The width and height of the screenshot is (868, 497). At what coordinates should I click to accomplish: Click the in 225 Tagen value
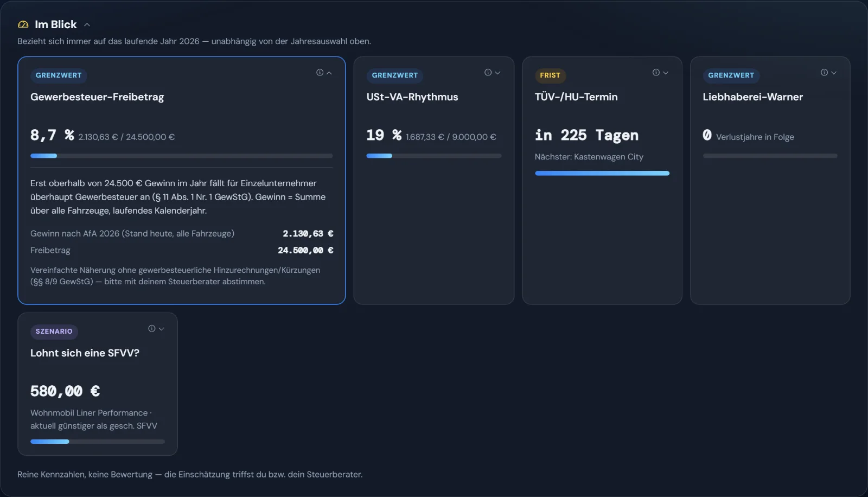(586, 135)
